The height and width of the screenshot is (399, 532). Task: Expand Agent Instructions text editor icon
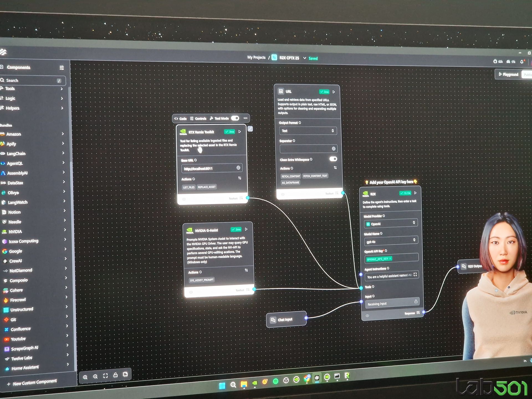click(x=415, y=275)
